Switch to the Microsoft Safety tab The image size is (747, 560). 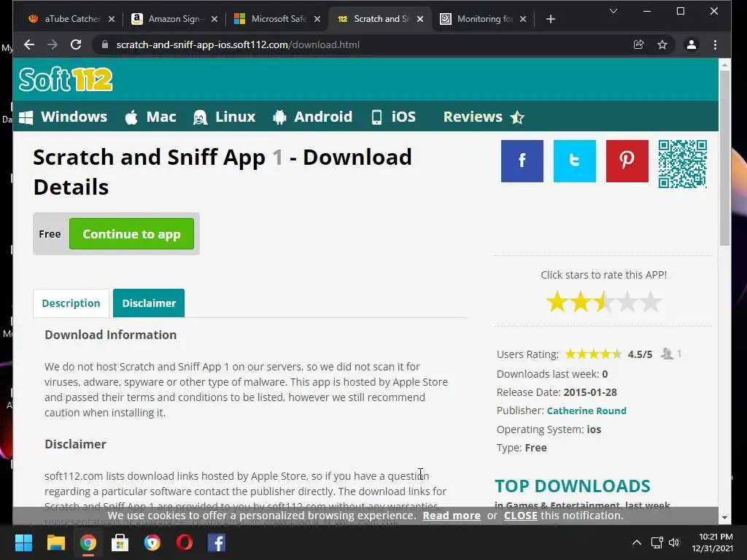pos(277,19)
